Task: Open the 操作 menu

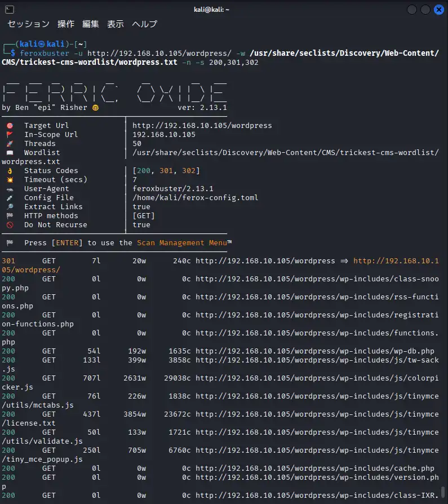Action: [65, 24]
